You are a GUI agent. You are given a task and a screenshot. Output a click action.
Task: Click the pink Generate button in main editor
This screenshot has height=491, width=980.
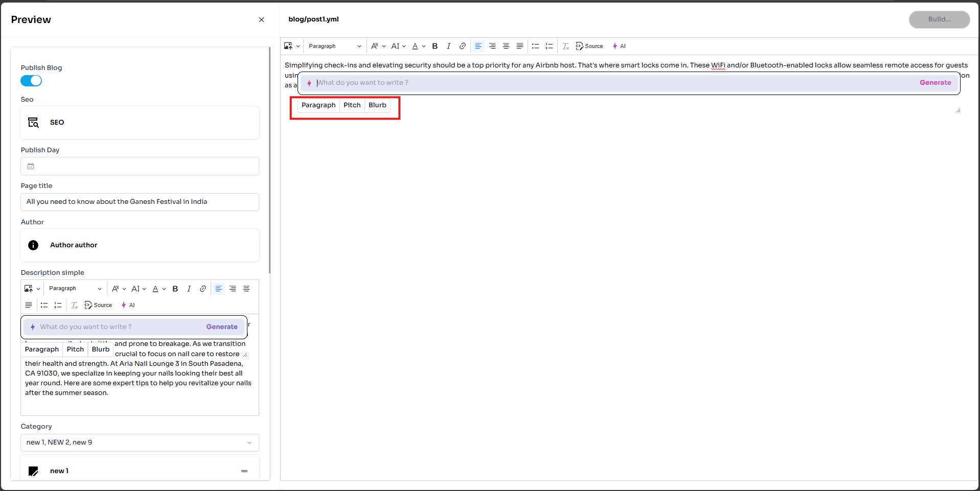935,83
